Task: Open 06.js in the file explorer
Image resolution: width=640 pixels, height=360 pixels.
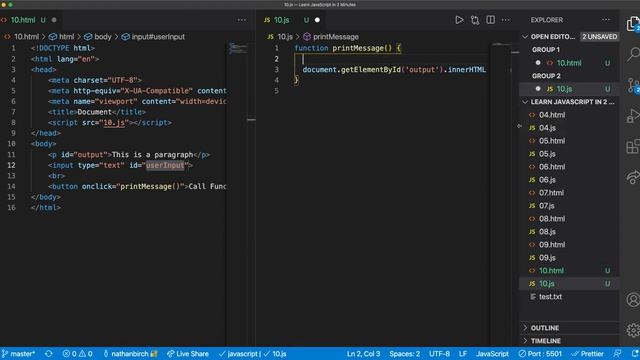Action: (x=569, y=180)
